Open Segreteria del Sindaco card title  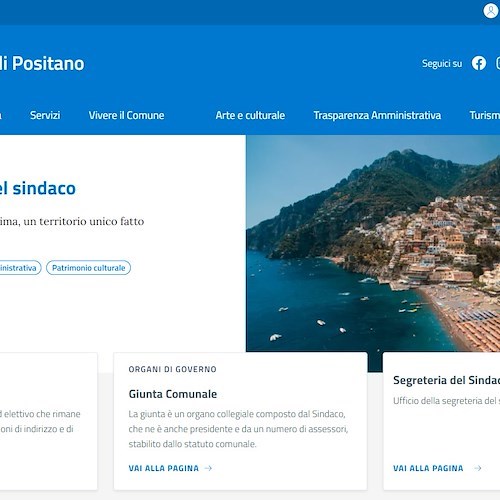click(x=446, y=380)
